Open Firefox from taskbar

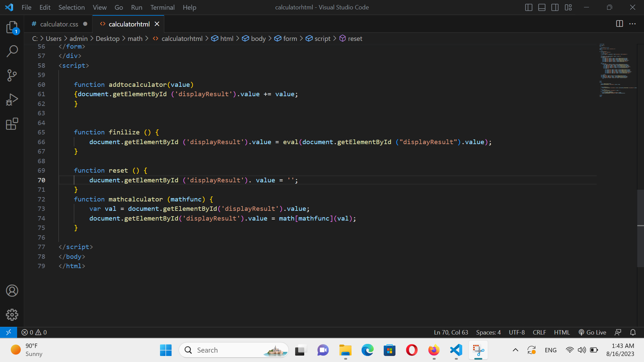pos(434,350)
